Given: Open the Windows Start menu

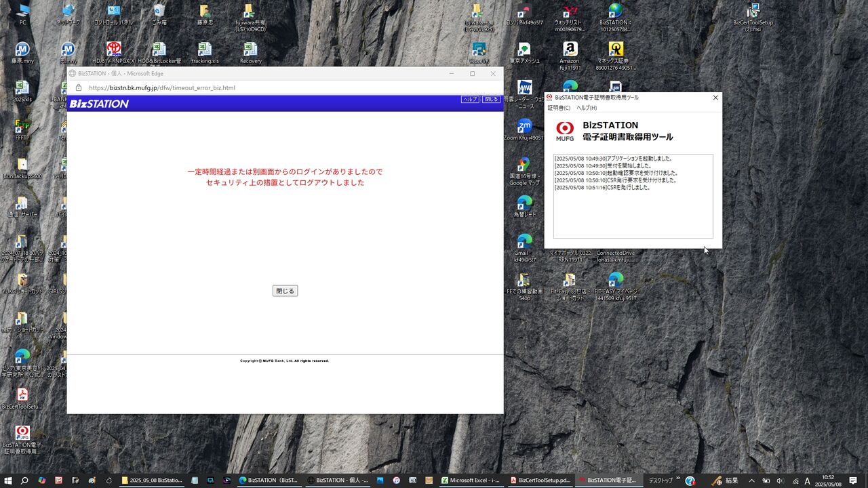Looking at the screenshot, I should 7,481.
